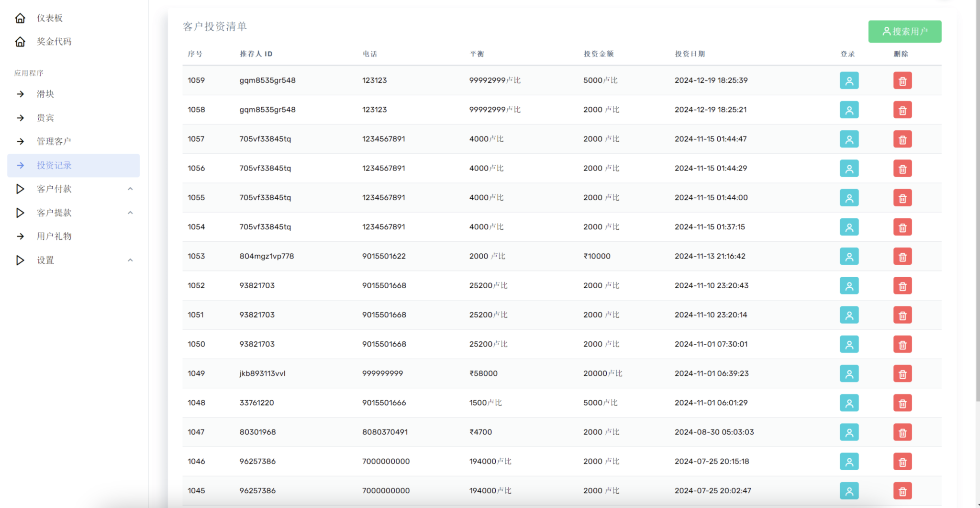This screenshot has width=980, height=508.
Task: Click the home icon beside 奖金代码
Action: [x=20, y=42]
